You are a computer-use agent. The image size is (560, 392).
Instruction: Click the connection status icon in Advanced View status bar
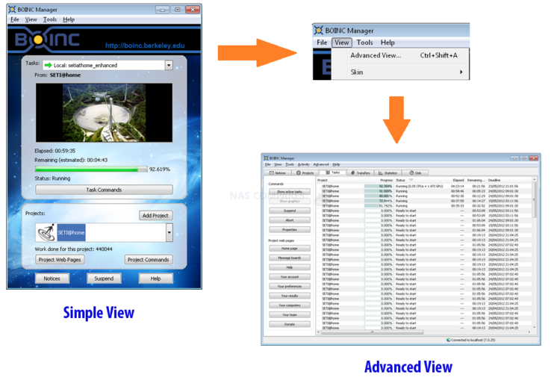[449, 340]
